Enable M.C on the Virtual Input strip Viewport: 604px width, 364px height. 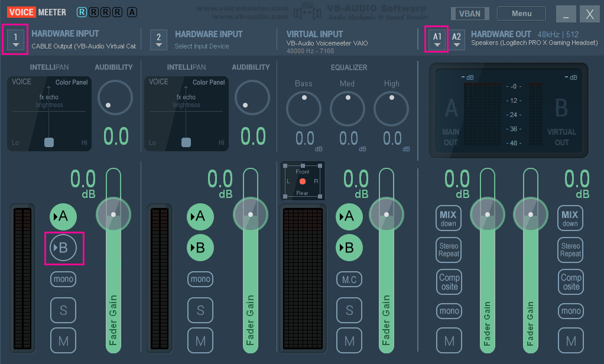(x=349, y=279)
